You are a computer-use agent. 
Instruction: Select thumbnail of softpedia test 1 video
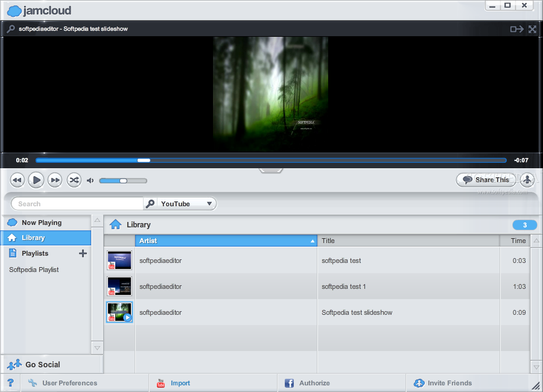[119, 286]
